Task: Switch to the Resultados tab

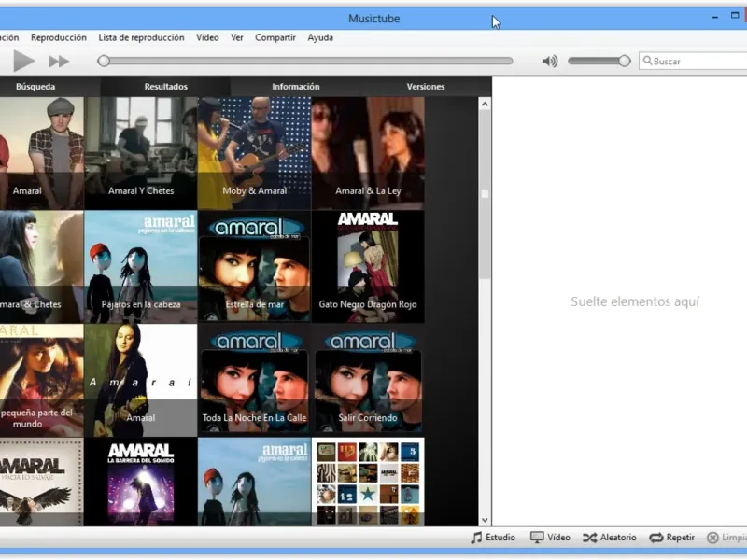Action: click(x=166, y=87)
